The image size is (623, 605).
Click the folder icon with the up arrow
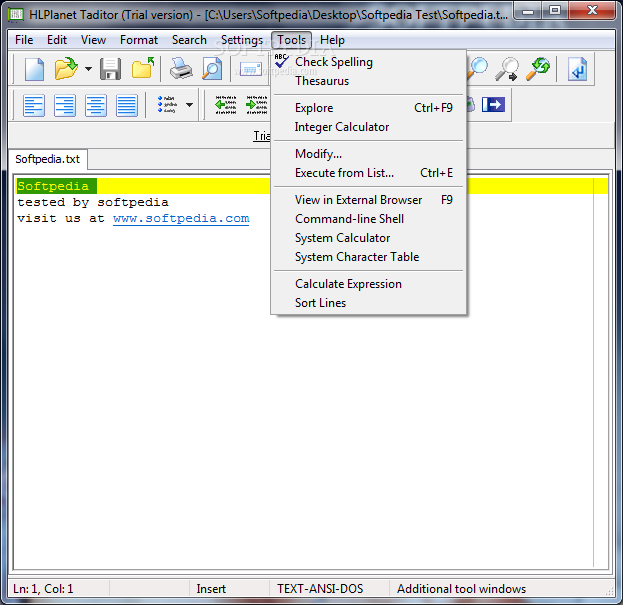[143, 68]
